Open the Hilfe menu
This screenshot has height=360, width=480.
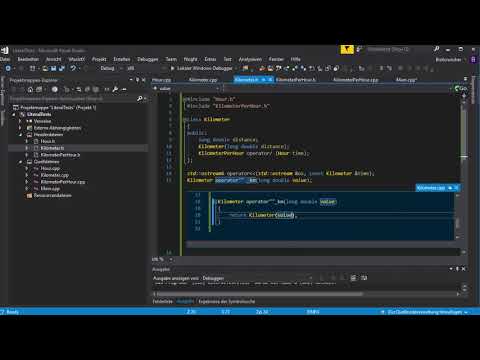[295, 59]
